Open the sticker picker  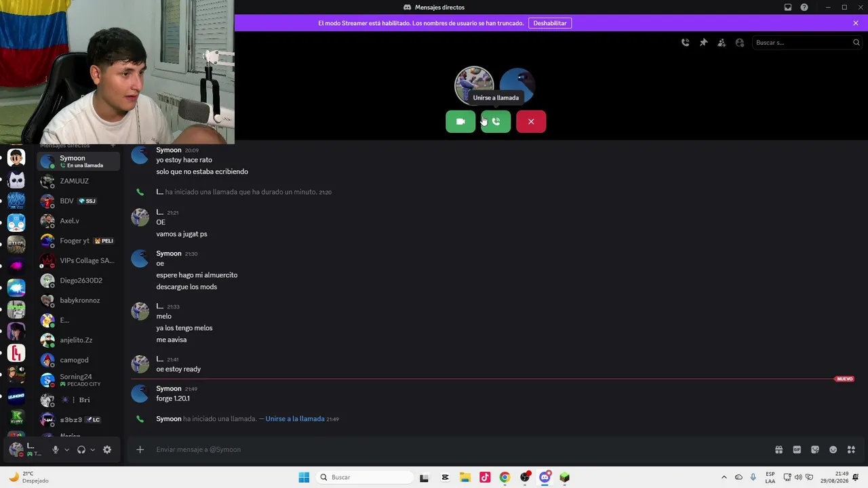click(x=815, y=449)
